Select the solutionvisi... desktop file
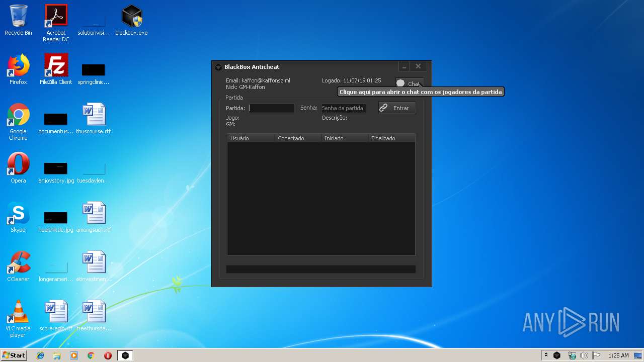644x362 pixels. pos(94,25)
